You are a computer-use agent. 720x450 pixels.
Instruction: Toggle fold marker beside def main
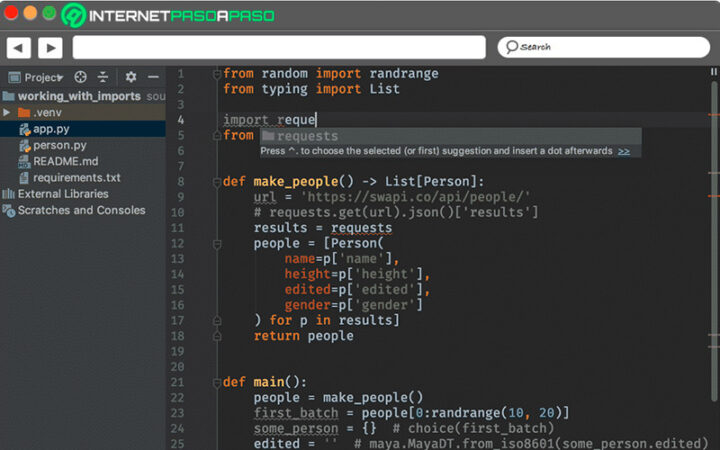(x=215, y=382)
